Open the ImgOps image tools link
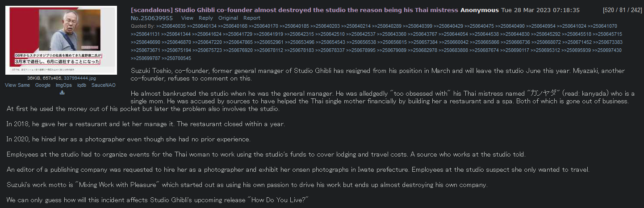Image resolution: width=644 pixels, height=208 pixels. pyautogui.click(x=63, y=85)
